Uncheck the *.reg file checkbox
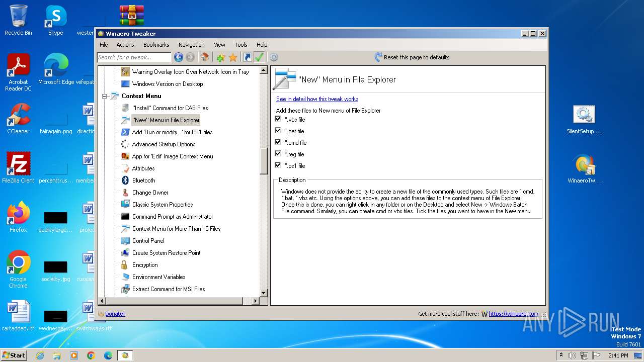 click(x=278, y=154)
